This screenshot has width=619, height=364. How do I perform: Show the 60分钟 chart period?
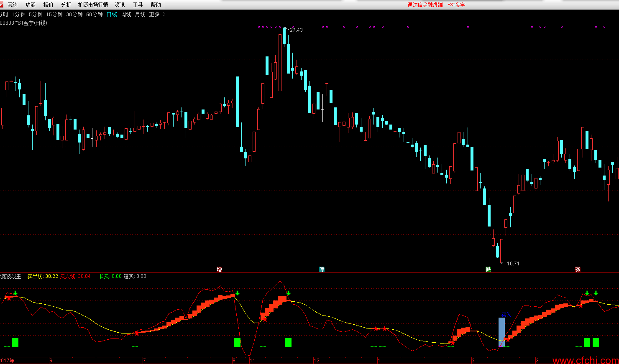(95, 14)
